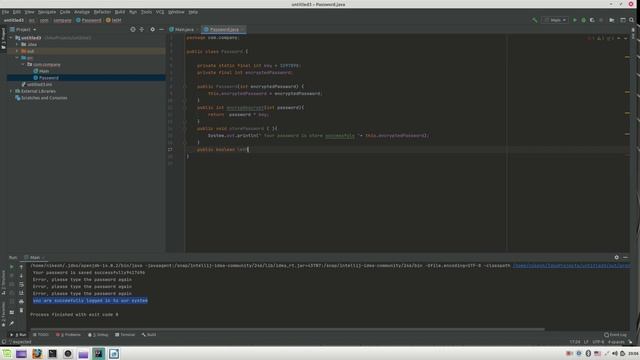Click the print icon in Run console
Screen dimensions: 640x360
[x=22, y=301]
